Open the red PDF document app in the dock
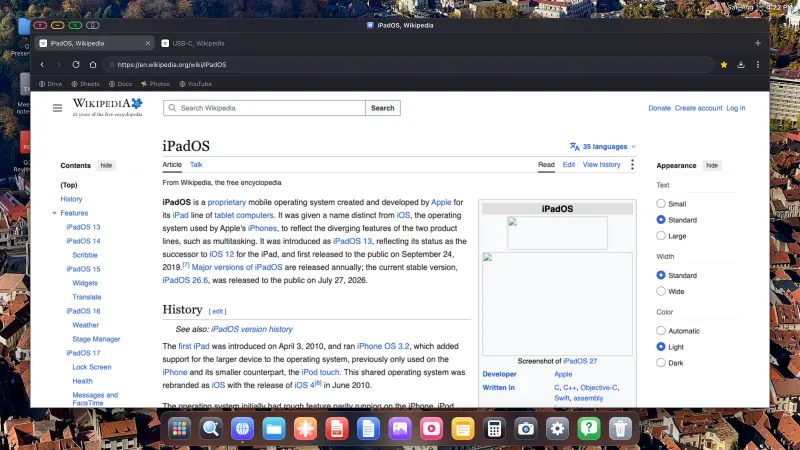 coord(337,429)
